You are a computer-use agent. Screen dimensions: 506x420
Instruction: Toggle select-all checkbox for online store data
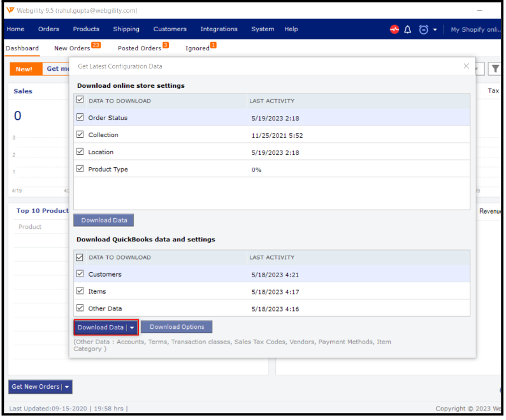(x=80, y=100)
